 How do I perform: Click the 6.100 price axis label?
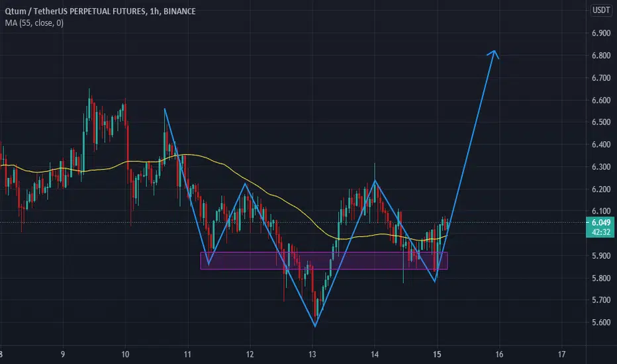pos(601,211)
